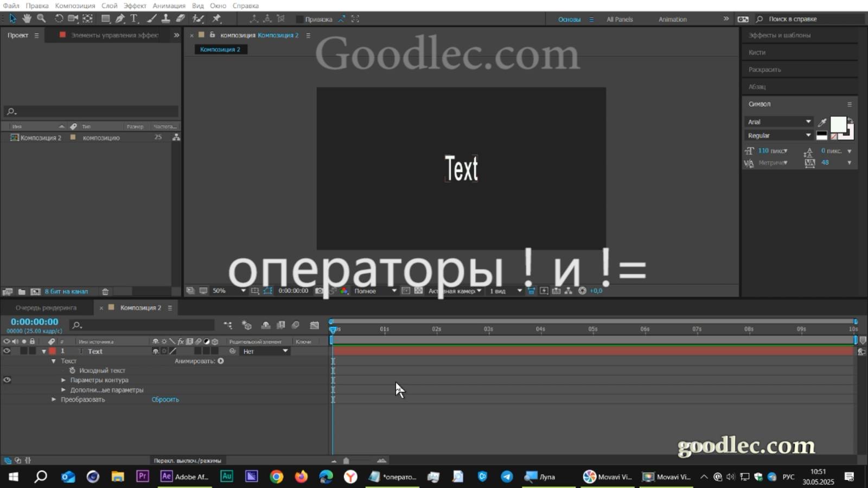868x488 pixels.
Task: Select the Brush tool in the toolbar
Action: [152, 18]
